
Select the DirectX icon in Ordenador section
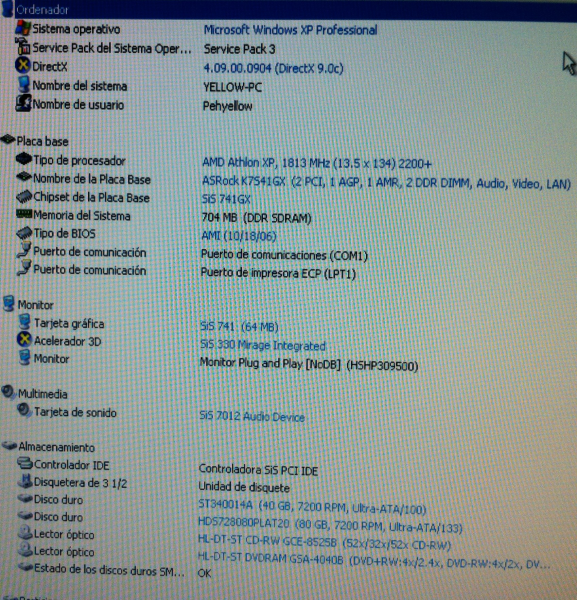coord(23,65)
